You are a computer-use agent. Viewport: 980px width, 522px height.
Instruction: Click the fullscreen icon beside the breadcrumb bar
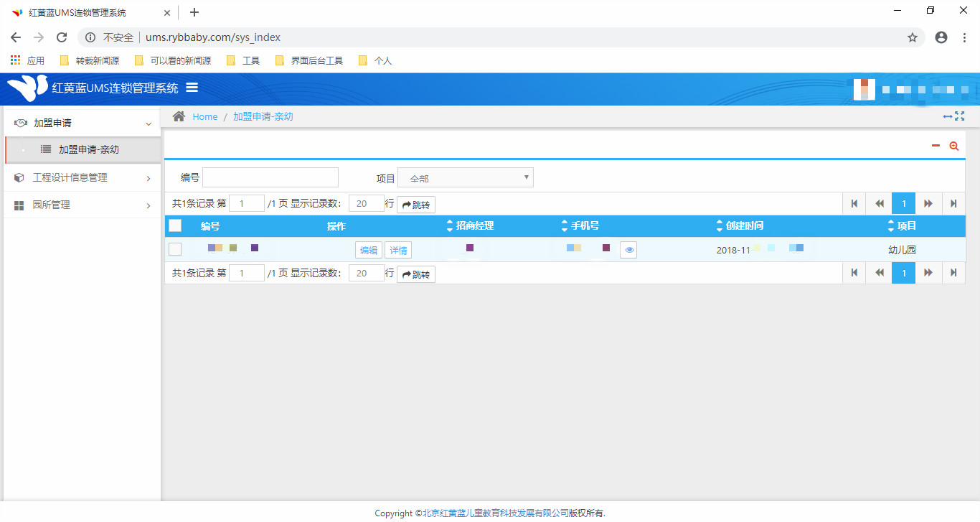coord(960,116)
